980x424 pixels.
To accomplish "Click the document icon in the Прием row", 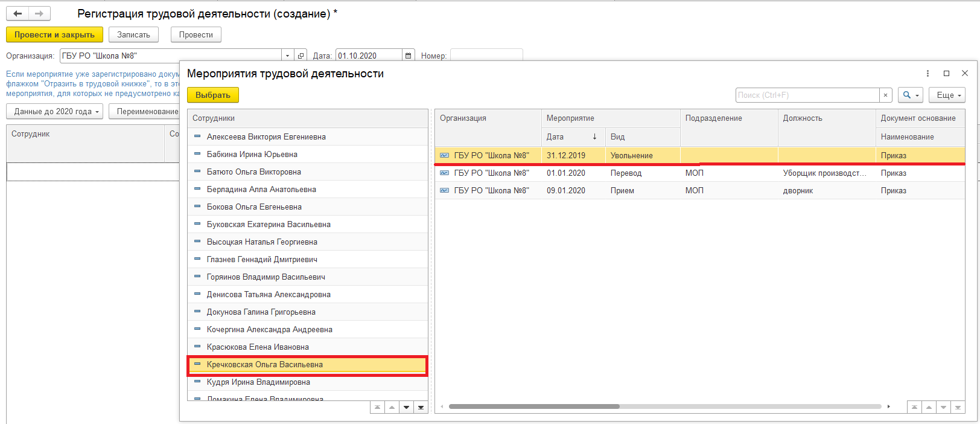I will pyautogui.click(x=444, y=190).
